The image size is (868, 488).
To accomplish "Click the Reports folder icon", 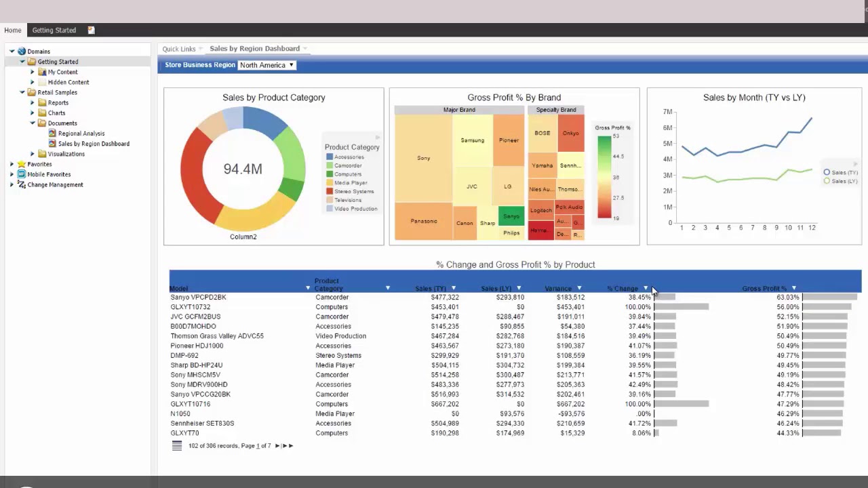I will [42, 103].
